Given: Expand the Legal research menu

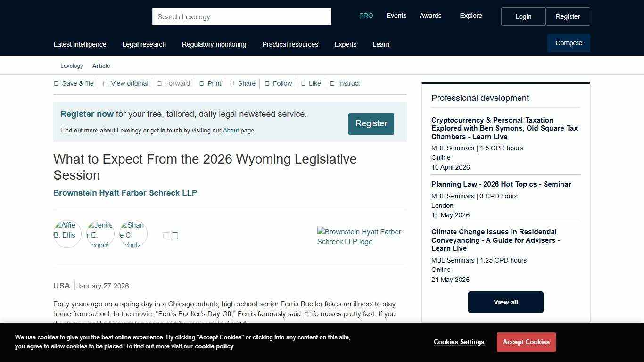Looking at the screenshot, I should (x=144, y=44).
